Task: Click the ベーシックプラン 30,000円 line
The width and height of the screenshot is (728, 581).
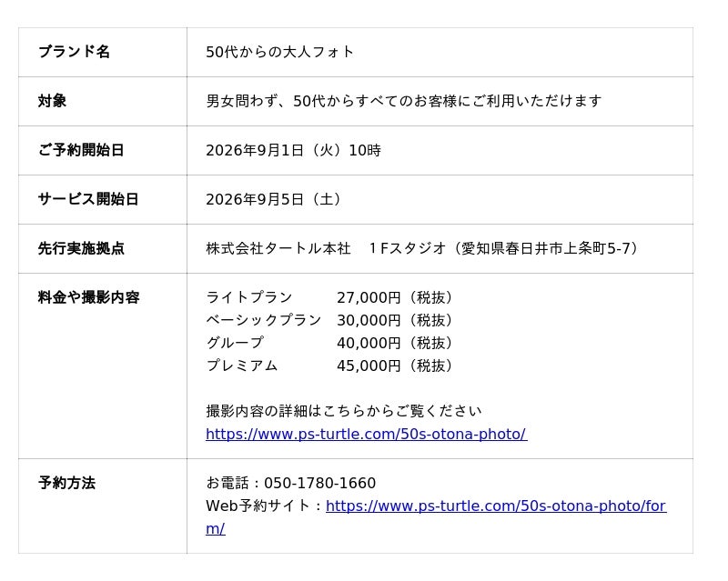Action: click(x=330, y=320)
